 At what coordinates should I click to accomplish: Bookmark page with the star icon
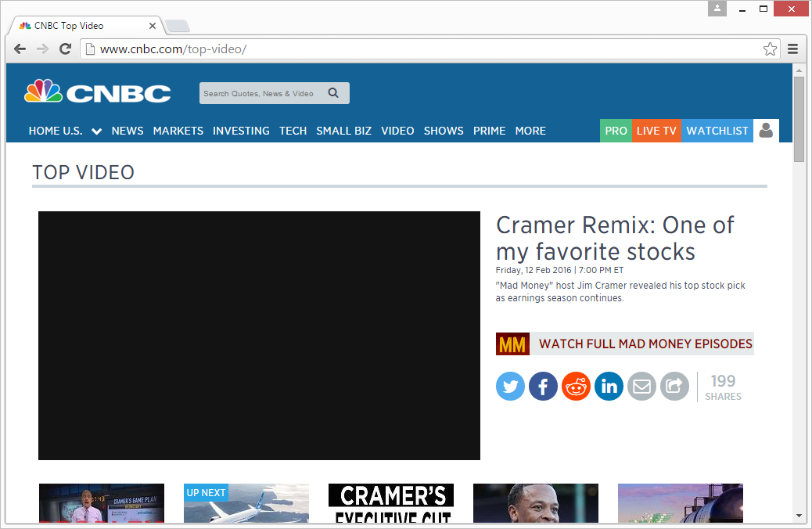point(770,49)
